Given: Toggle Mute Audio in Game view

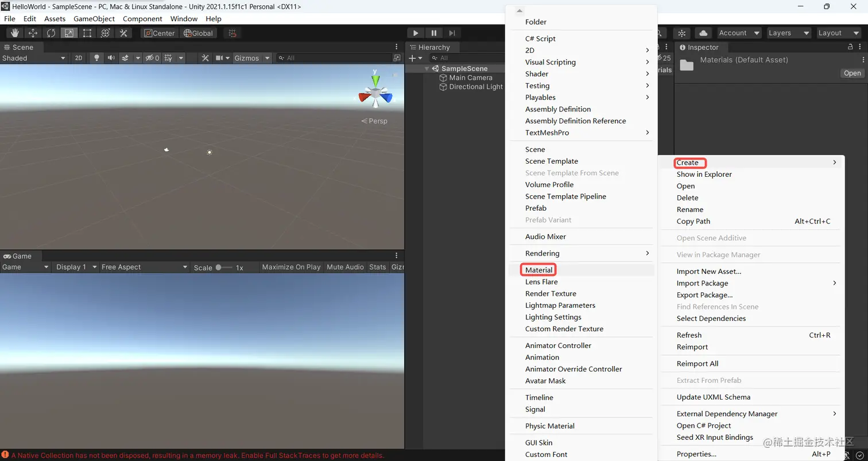Looking at the screenshot, I should [345, 267].
